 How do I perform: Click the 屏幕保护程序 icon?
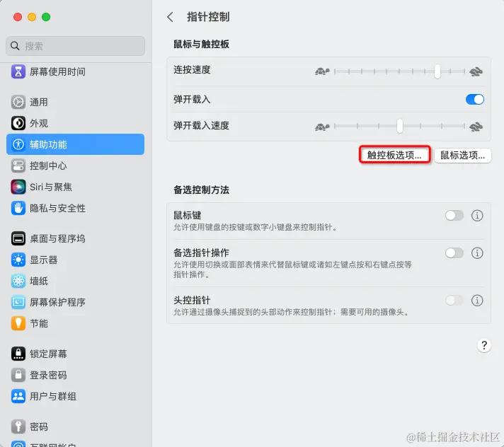(18, 302)
